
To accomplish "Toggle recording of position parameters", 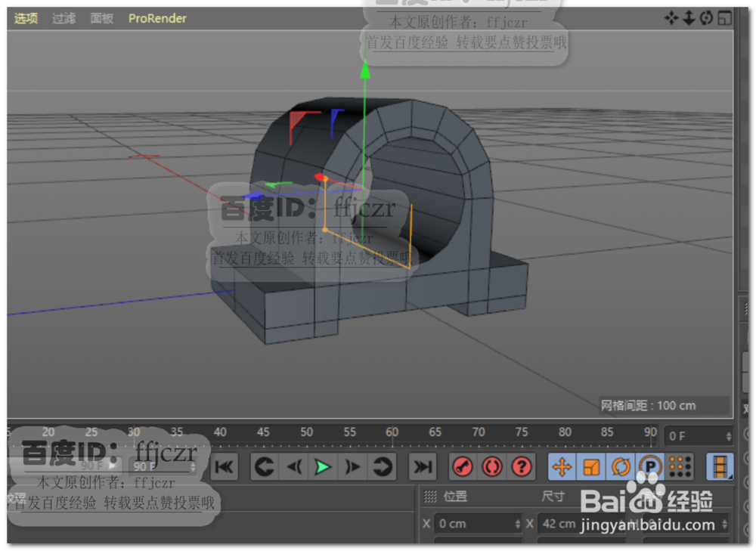I will point(562,466).
